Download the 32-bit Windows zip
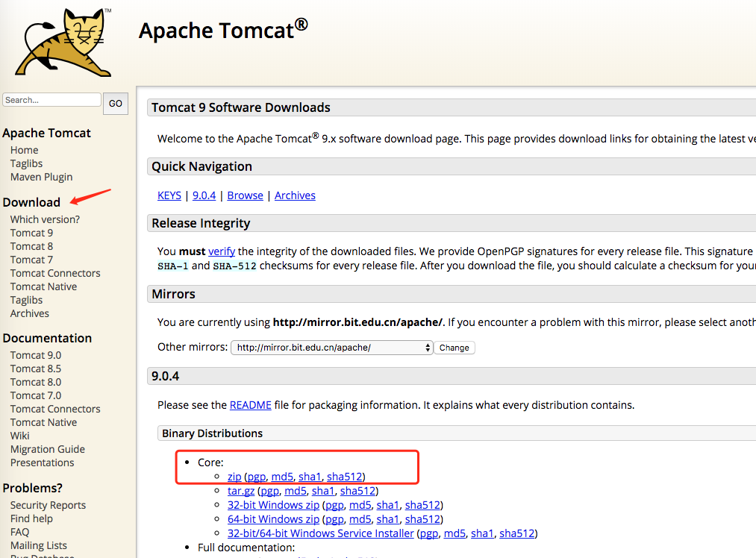This screenshot has width=756, height=558. coord(273,505)
